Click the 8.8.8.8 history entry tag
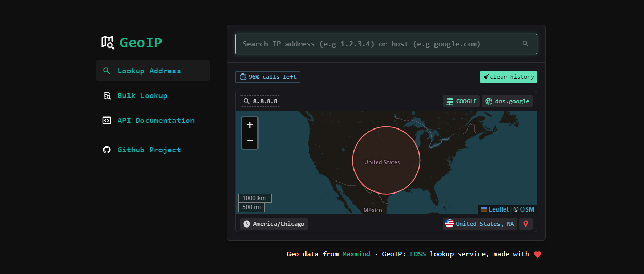This screenshot has width=644, height=274. [x=260, y=101]
